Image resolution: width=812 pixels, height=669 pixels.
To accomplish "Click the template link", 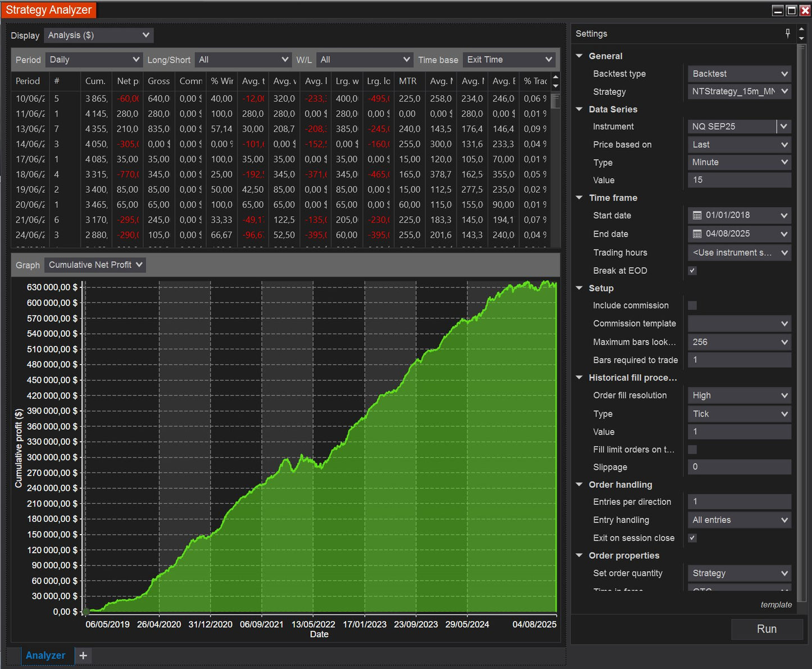I will 776,605.
